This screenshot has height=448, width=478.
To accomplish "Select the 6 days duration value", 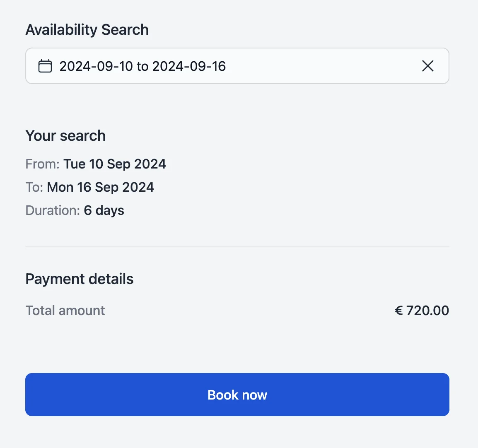I will (104, 210).
